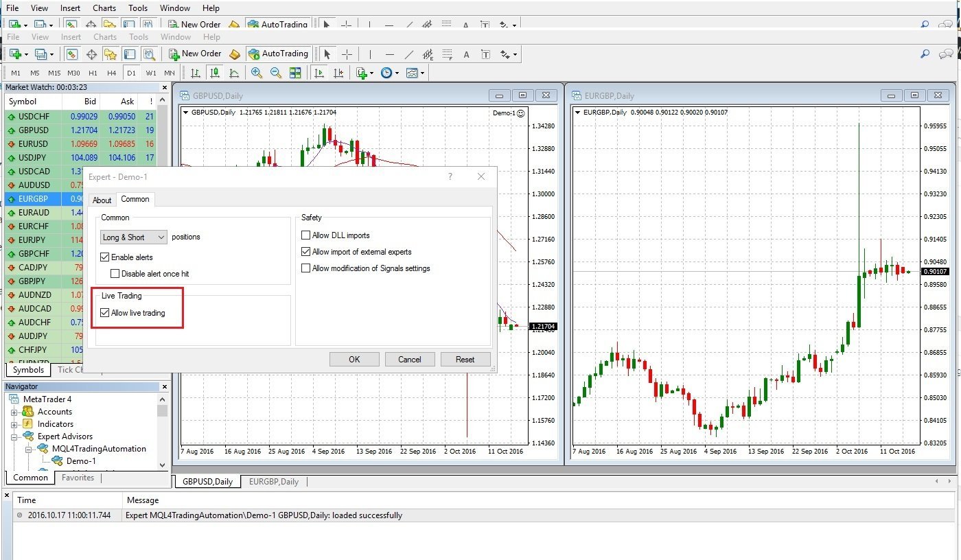Screen dimensions: 961x560
Task: Click the Navigator scrollbar down arrow
Action: coord(163,465)
